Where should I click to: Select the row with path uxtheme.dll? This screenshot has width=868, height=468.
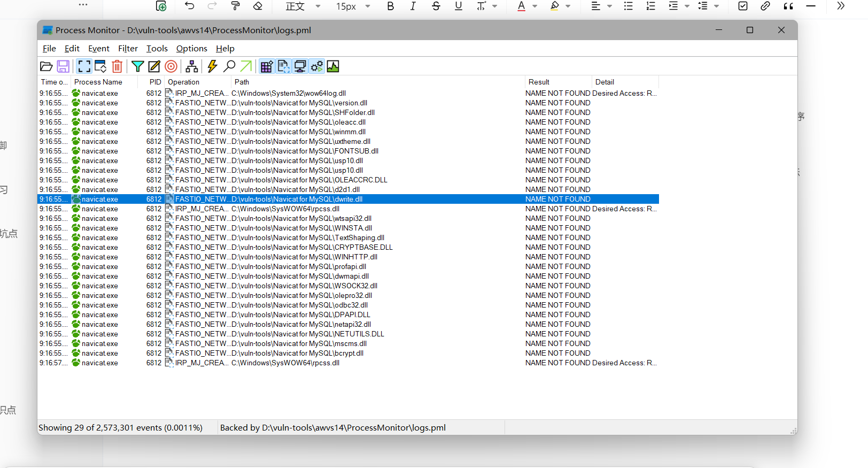348,141
